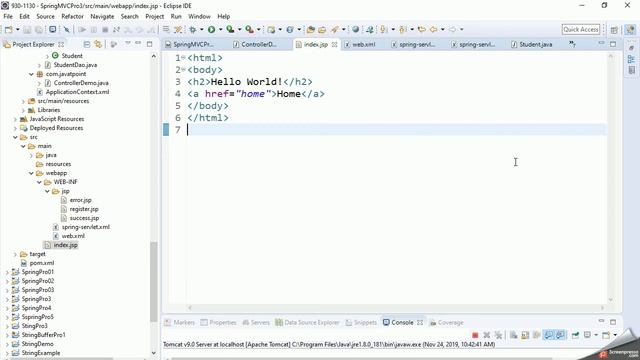Click the Run green play button
This screenshot has height=360, width=640.
(x=211, y=29)
